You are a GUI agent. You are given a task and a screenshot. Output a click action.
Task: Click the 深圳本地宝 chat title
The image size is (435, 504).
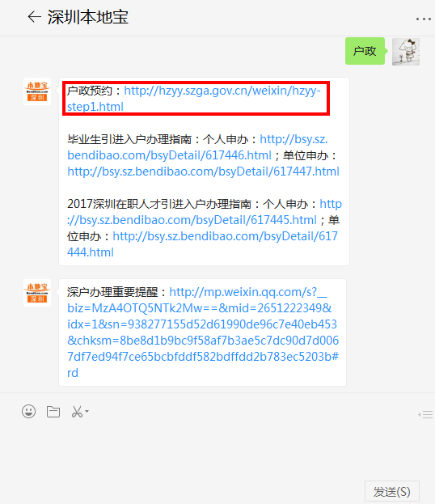(x=88, y=17)
